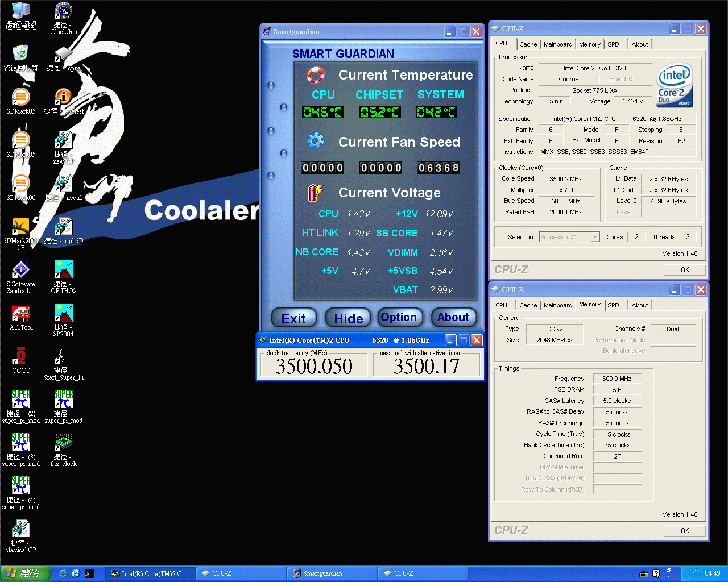Image resolution: width=728 pixels, height=582 pixels.
Task: Open the super_pi_mod (2) desktop shortcut
Action: (x=21, y=407)
